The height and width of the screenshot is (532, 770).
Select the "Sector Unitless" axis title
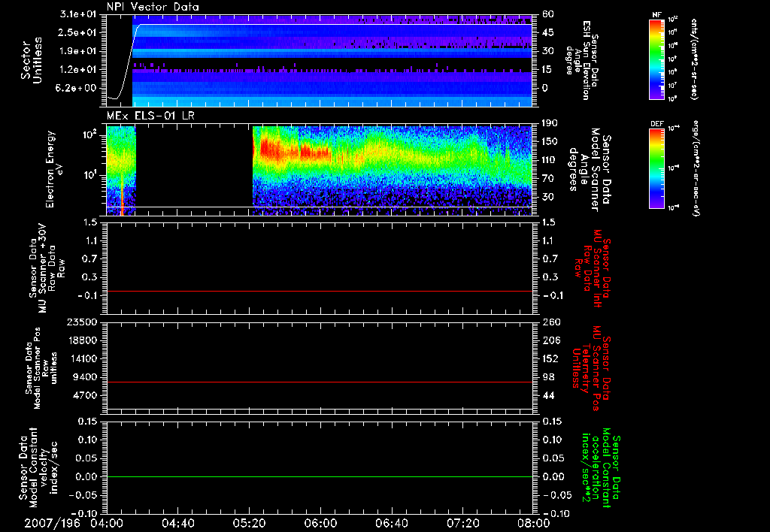click(32, 60)
